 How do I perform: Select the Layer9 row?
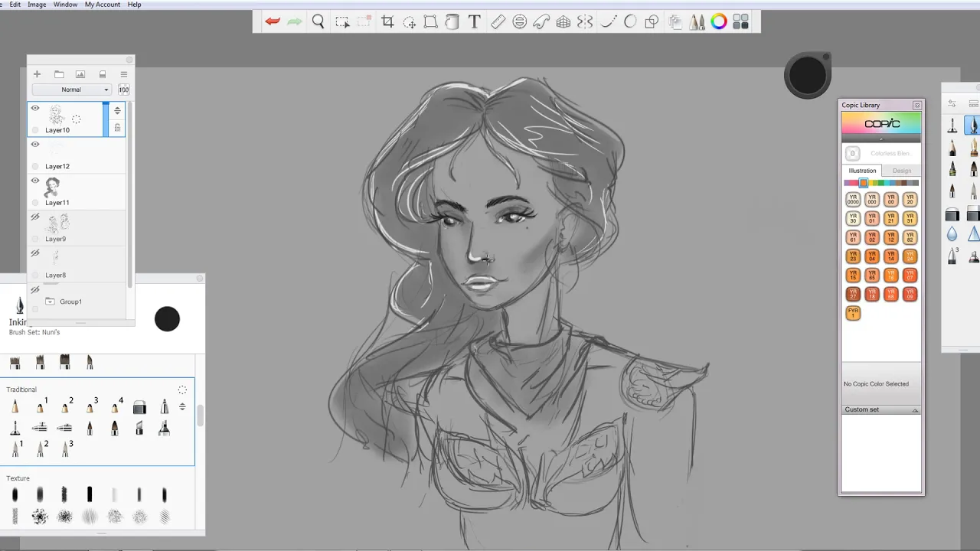[77, 228]
